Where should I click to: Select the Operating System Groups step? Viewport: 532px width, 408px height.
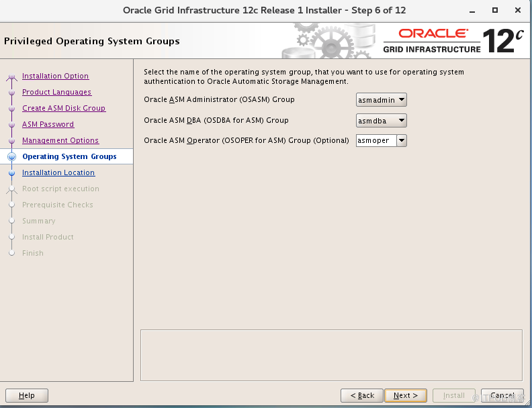(69, 156)
